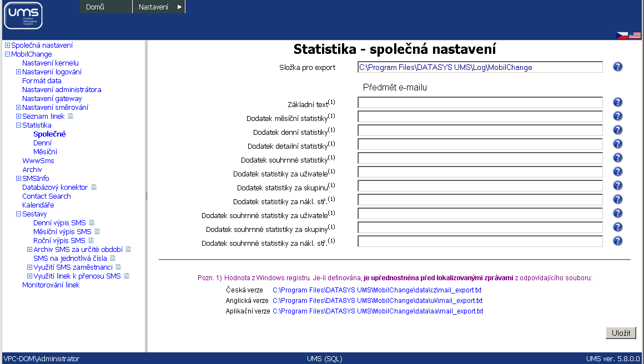The image size is (644, 364).
Task: Show help for Dodatek souhrnné statistiky za skupiny
Action: coord(617,228)
